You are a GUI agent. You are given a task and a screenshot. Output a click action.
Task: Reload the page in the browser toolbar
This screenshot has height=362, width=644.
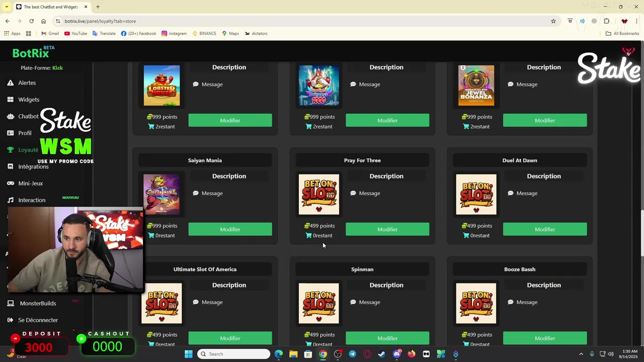[x=31, y=21]
